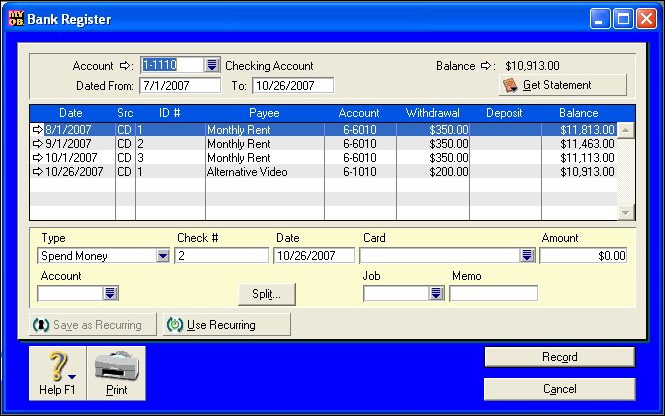Select Monthly Rent in 10/1/2007 row
Viewport: 665px width, 416px height.
265,158
